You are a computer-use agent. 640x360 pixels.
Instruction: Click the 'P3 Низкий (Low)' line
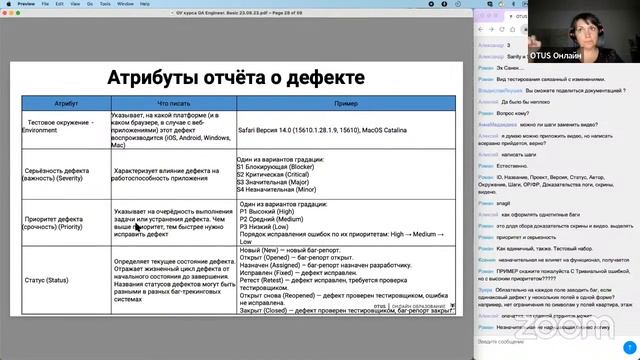[x=264, y=227]
